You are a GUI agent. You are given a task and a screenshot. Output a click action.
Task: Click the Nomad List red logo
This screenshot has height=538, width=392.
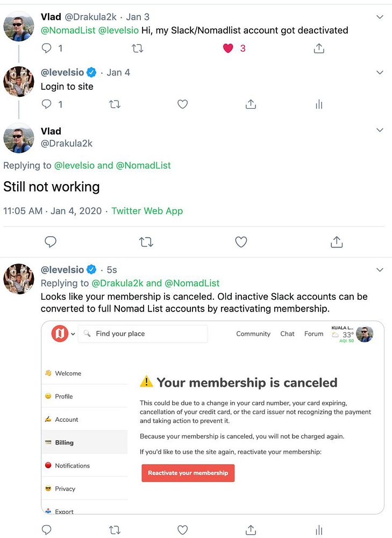click(x=60, y=334)
